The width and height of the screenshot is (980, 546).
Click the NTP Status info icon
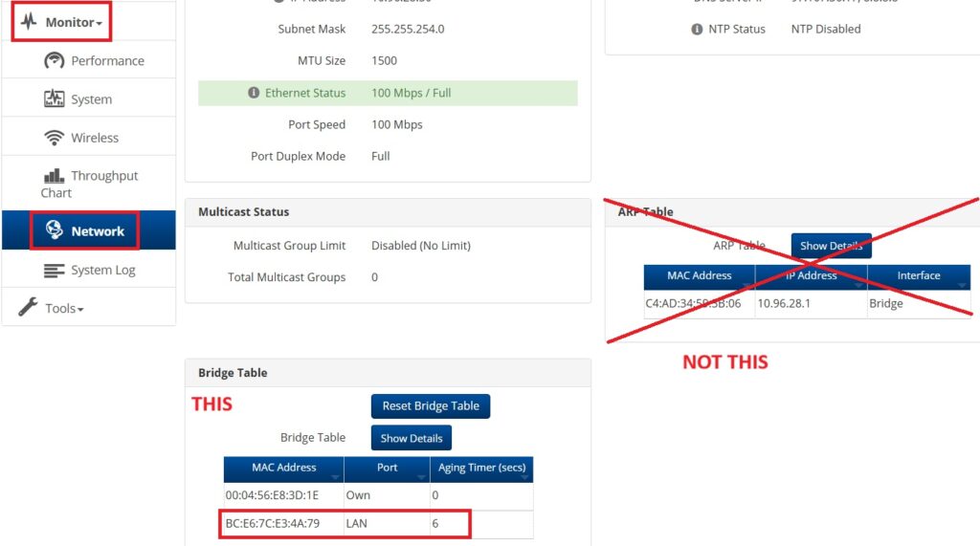(697, 29)
